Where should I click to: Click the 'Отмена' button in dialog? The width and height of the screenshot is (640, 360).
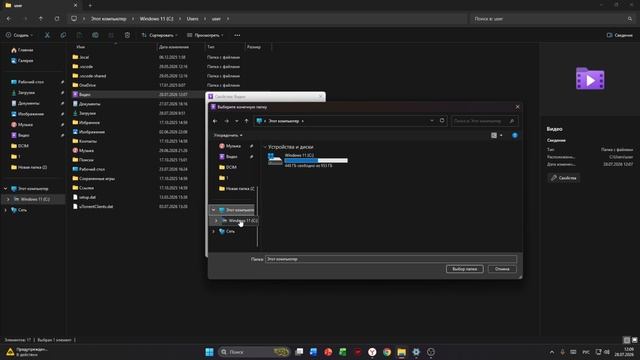pyautogui.click(x=502, y=269)
